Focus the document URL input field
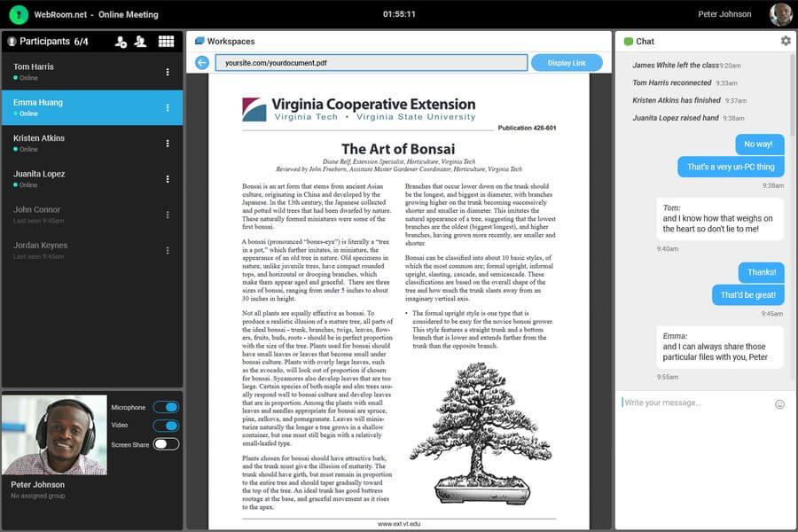798x532 pixels. point(371,63)
